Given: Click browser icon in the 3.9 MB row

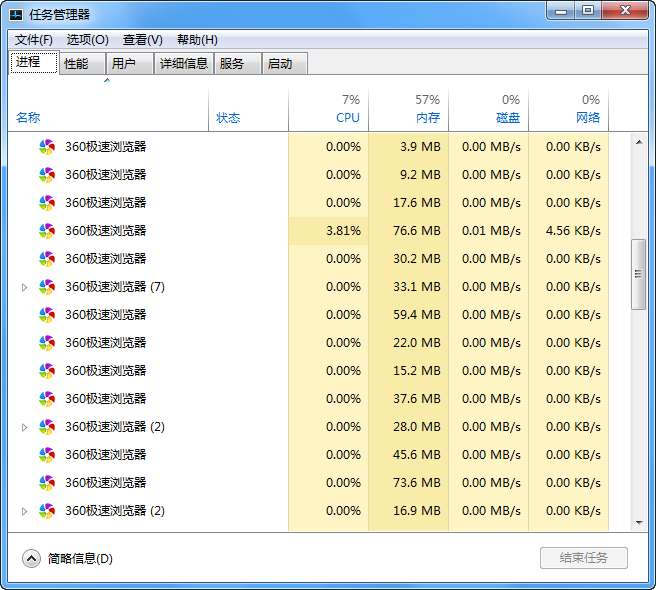Looking at the screenshot, I should pyautogui.click(x=47, y=147).
